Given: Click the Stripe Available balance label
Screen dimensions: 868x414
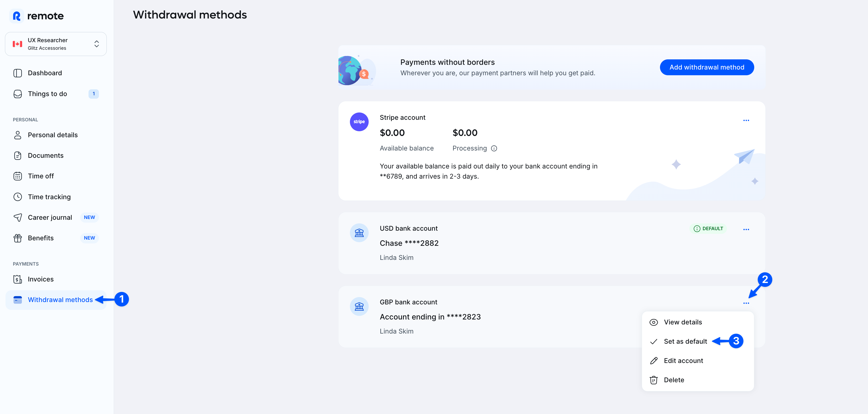Looking at the screenshot, I should pos(406,148).
